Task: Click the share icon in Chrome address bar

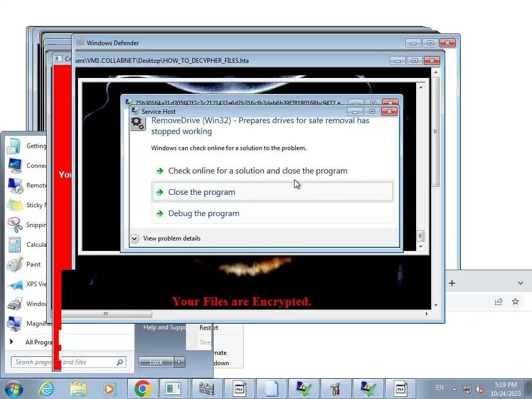Action: [x=499, y=301]
